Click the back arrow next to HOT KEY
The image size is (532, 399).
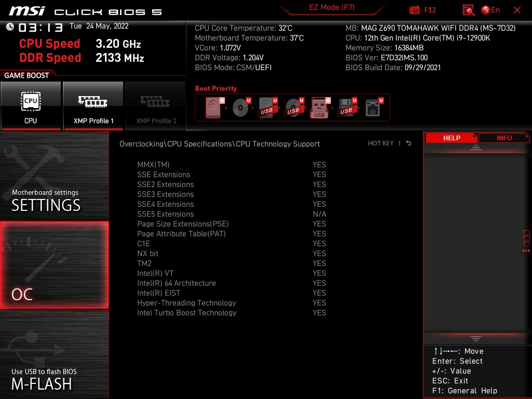[409, 143]
